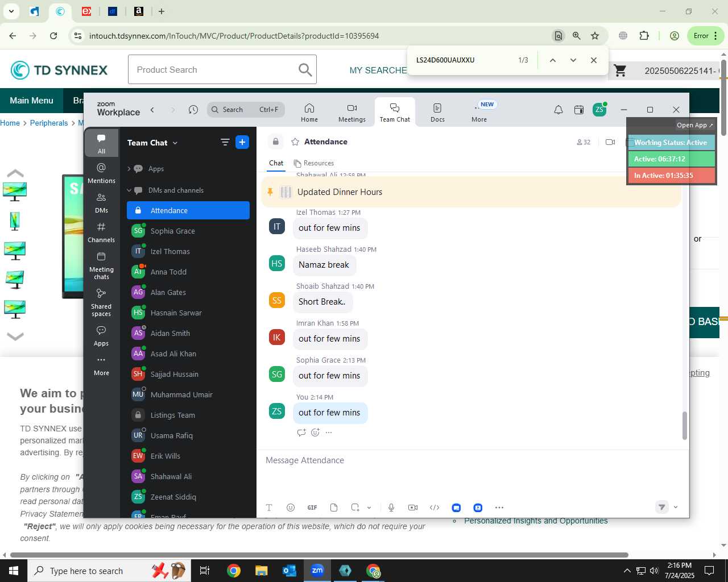Switch to the Resources tab in Attendance
This screenshot has height=582, width=728.
coord(314,163)
